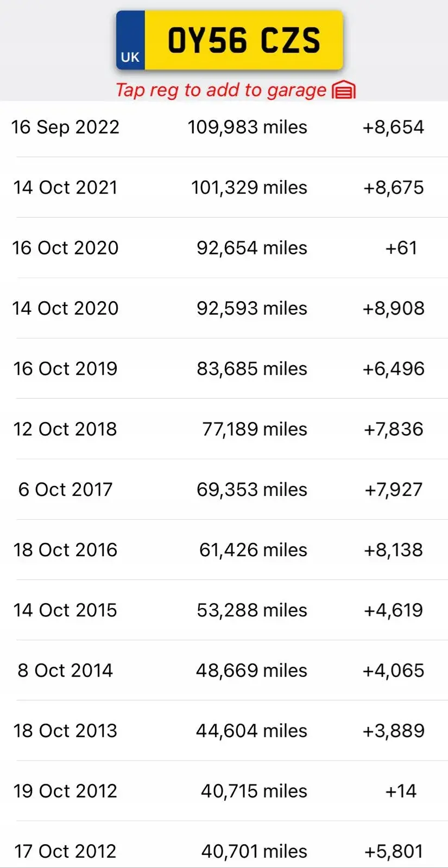Click the +8,908 mileage difference

point(394,308)
